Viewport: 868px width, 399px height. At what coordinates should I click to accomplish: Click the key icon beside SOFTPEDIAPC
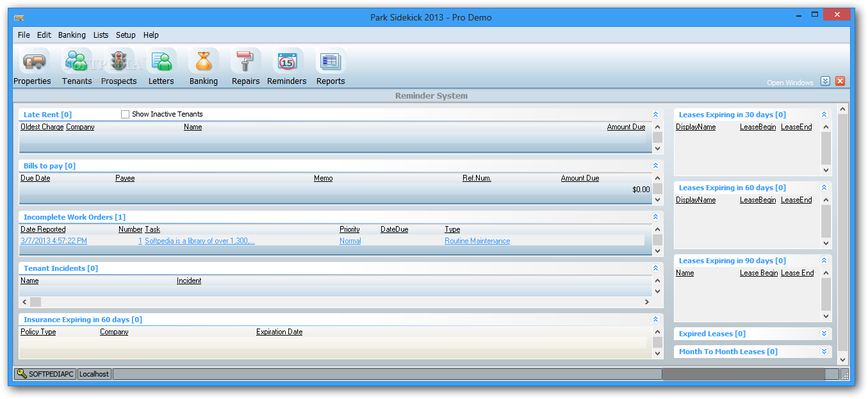click(22, 373)
